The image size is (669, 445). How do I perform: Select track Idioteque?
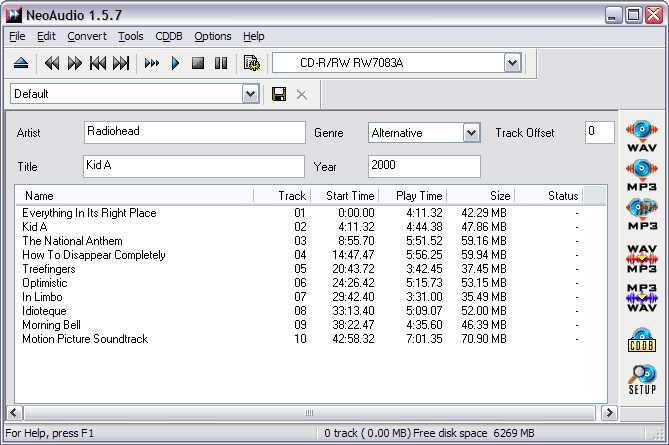click(44, 311)
